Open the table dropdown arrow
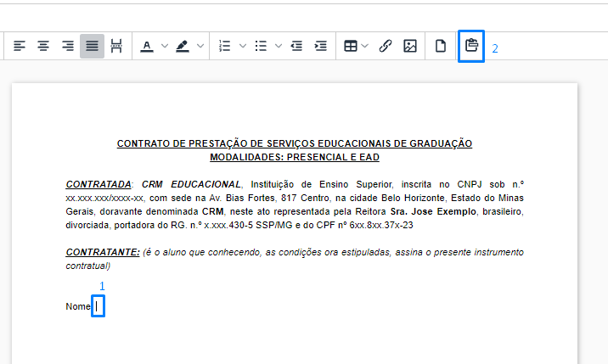608x364 pixels. click(x=364, y=46)
